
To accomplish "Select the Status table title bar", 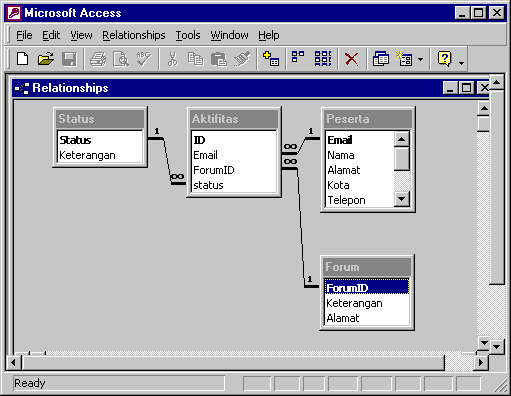I will 100,119.
